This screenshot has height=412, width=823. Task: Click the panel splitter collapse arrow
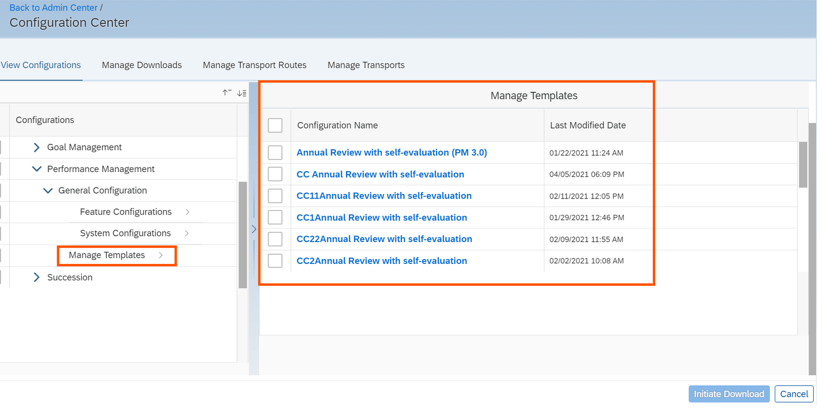click(x=254, y=229)
